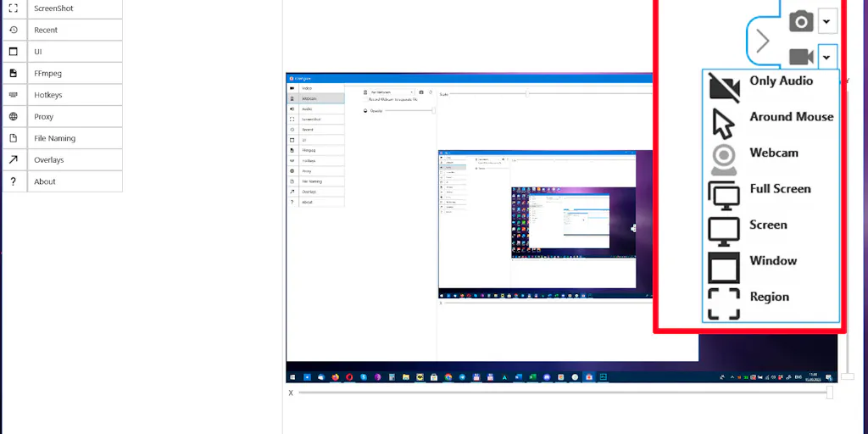Expand the panel with the chevron arrow

[x=763, y=41]
